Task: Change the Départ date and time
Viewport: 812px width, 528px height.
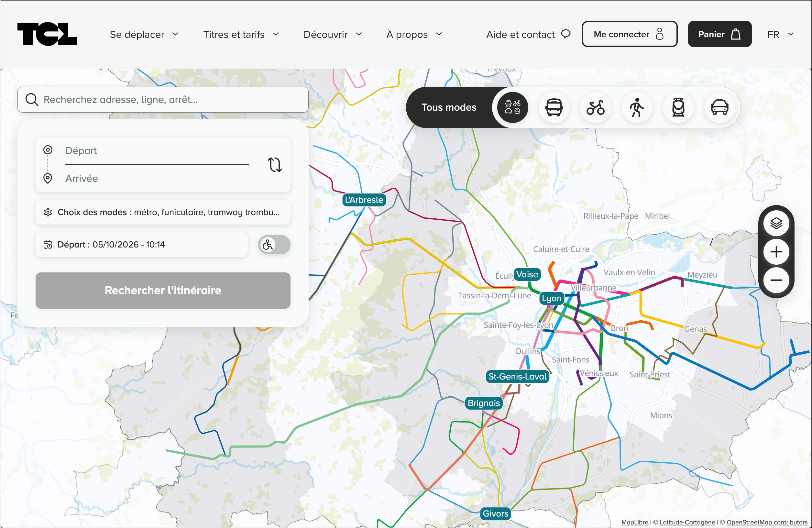Action: click(142, 245)
